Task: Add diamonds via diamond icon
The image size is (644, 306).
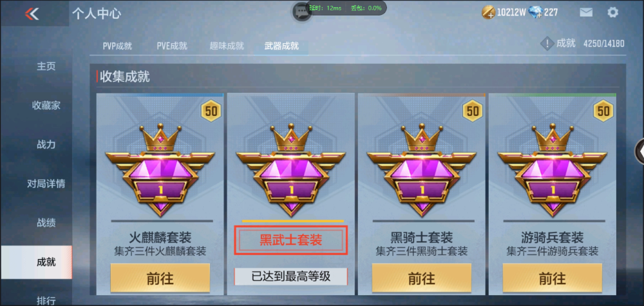Action: (x=536, y=12)
